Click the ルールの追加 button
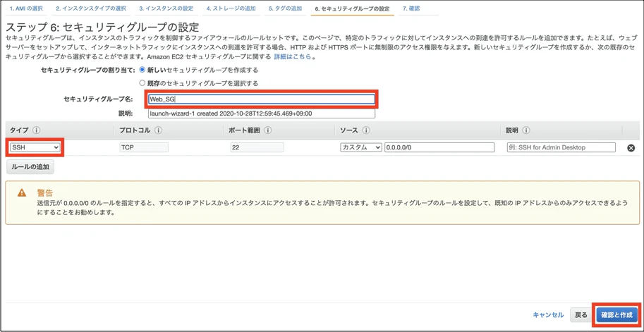Viewport: 644px width, 332px height. coord(30,167)
